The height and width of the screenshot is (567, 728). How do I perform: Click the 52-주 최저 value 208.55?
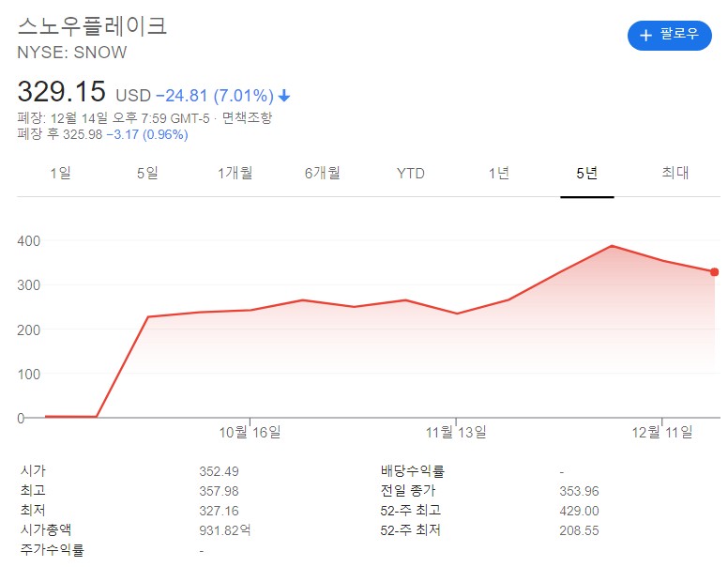click(580, 530)
